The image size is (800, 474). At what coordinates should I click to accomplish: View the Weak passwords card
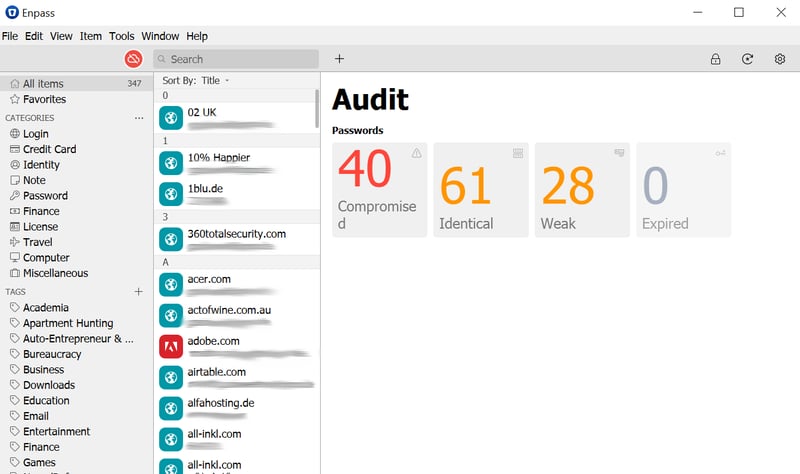pyautogui.click(x=582, y=190)
